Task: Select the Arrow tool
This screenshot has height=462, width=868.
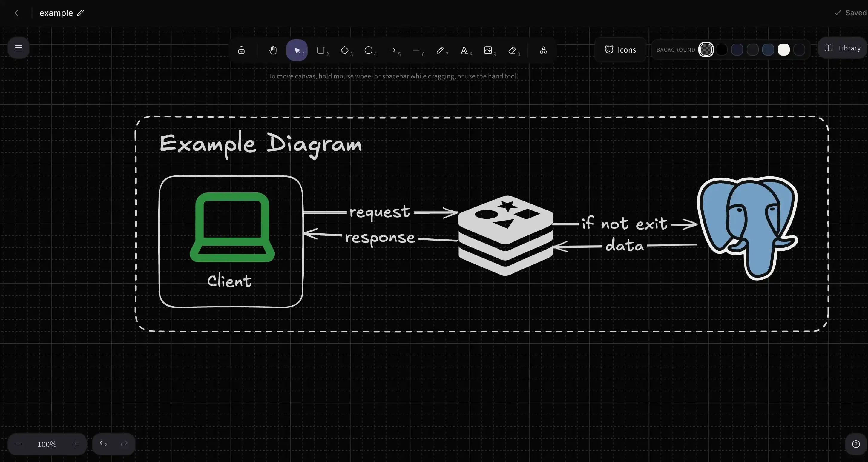Action: 392,50
